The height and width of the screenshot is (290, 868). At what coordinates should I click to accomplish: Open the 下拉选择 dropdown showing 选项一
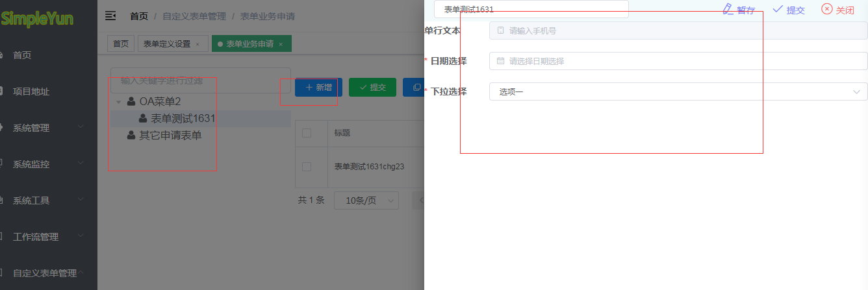(x=678, y=91)
